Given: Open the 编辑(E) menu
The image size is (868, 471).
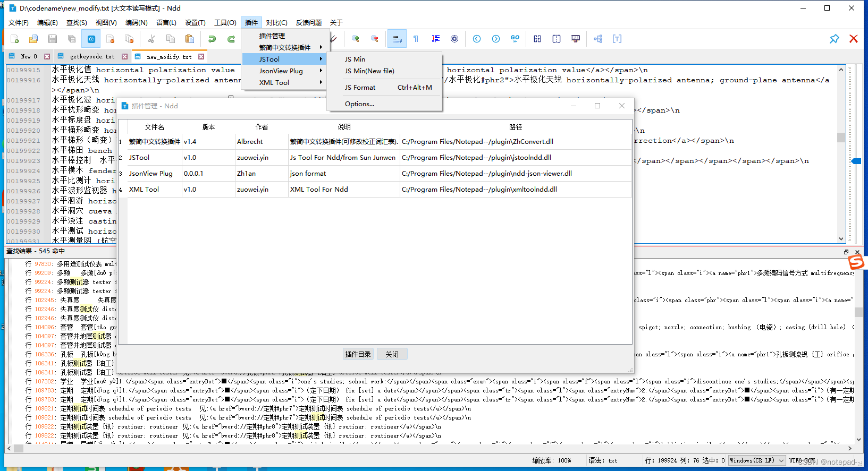Looking at the screenshot, I should [47, 22].
